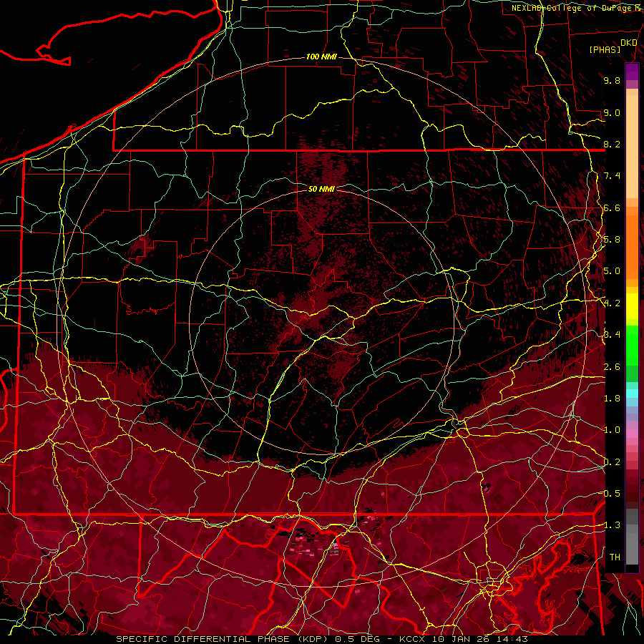Click the "TH" threshold label on scale

pos(615,557)
